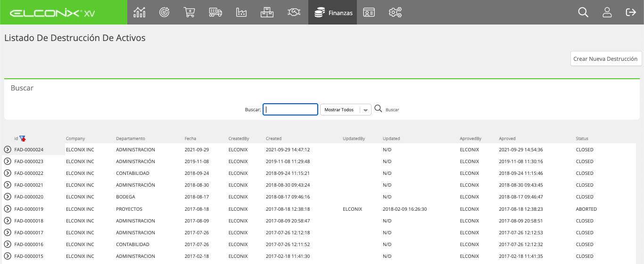Expand row FAD-0000021 arrow icon
Viewport: 644px width, 264px height.
[8, 185]
